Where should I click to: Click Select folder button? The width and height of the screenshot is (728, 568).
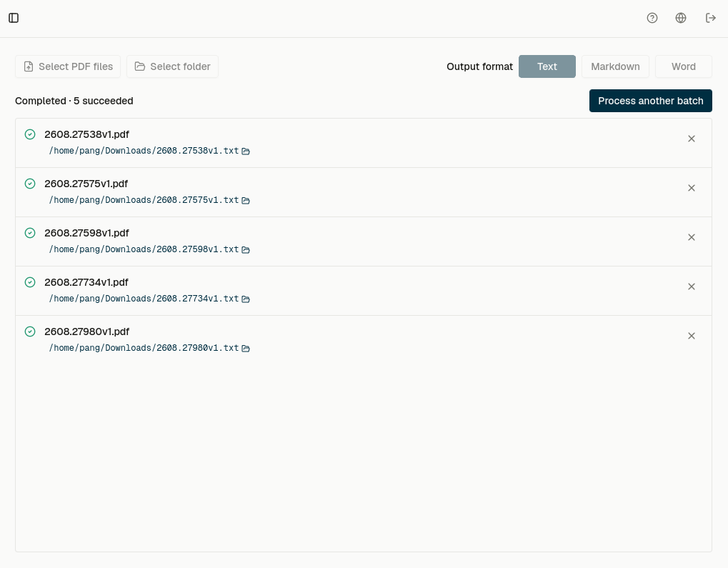click(172, 66)
